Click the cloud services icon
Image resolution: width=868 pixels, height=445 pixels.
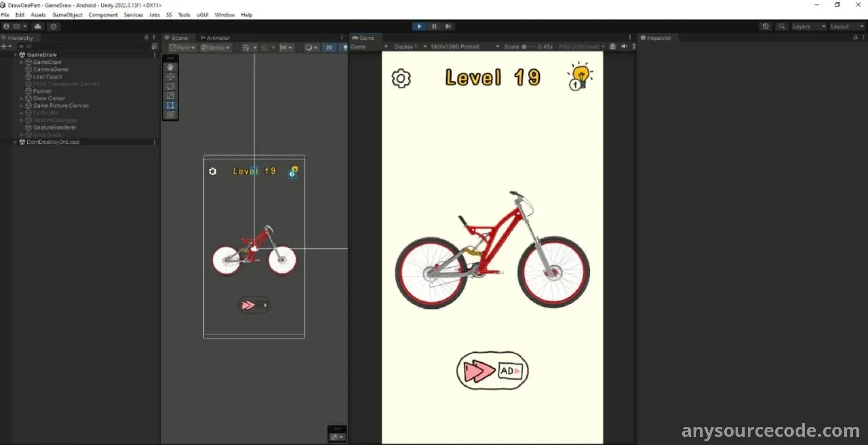(38, 27)
